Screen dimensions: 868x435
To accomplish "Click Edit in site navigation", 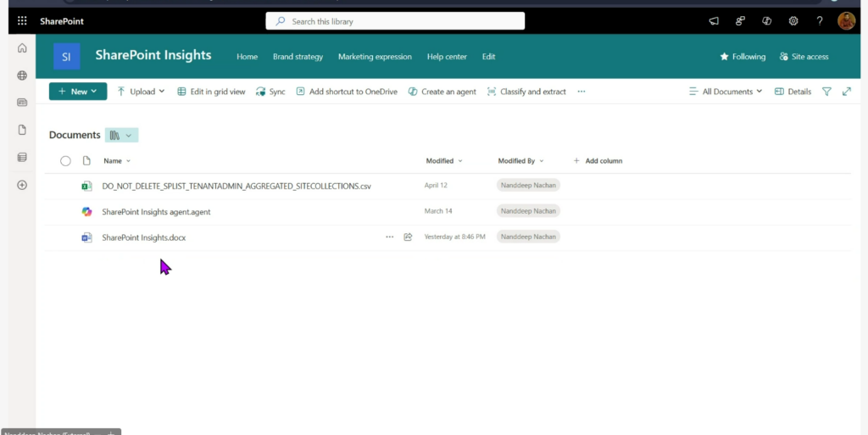I will [x=488, y=57].
